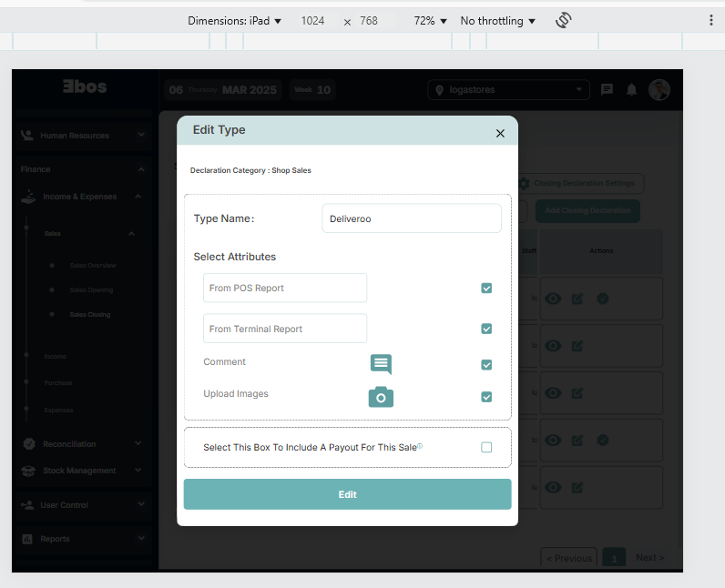This screenshot has width=725, height=588.
Task: Open the DevTools three-dot options menu
Action: [710, 20]
